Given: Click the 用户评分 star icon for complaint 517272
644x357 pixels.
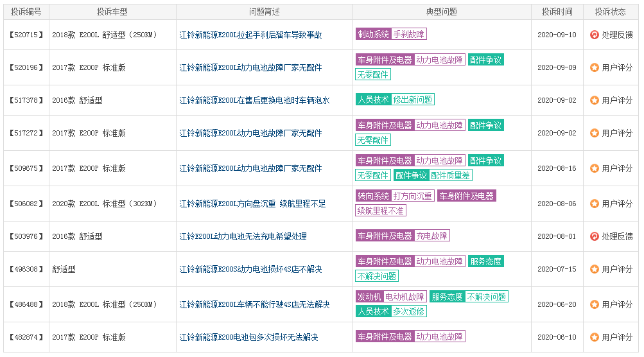Looking at the screenshot, I should coord(595,133).
